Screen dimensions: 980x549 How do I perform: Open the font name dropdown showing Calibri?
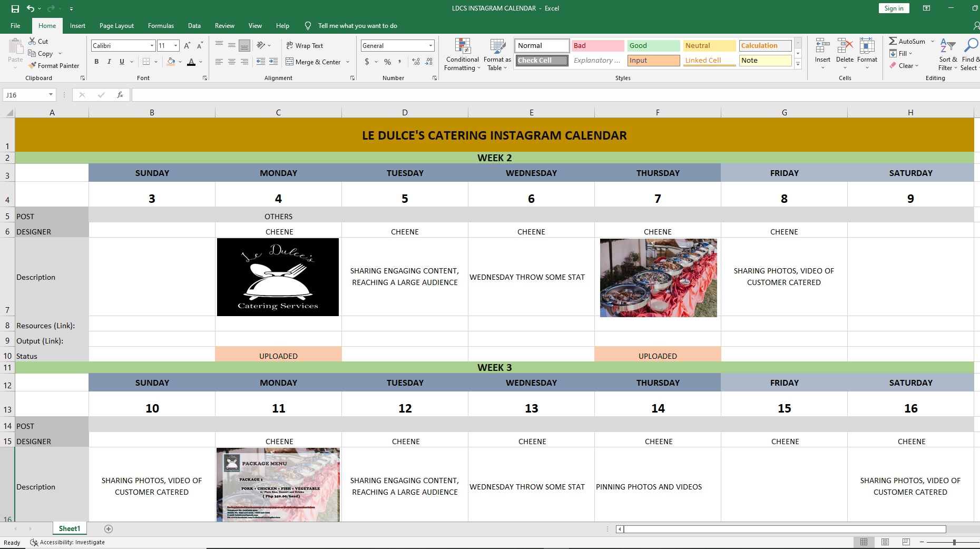(x=152, y=46)
